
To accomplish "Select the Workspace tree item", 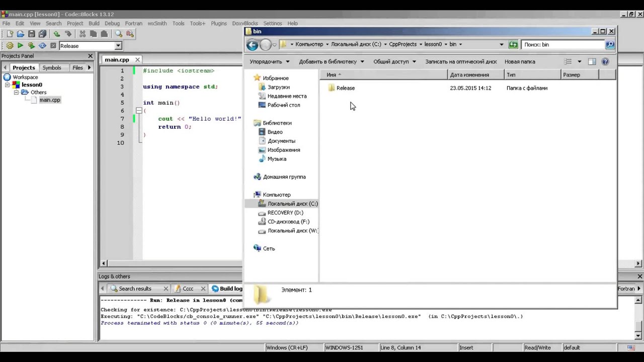I will pos(25,77).
